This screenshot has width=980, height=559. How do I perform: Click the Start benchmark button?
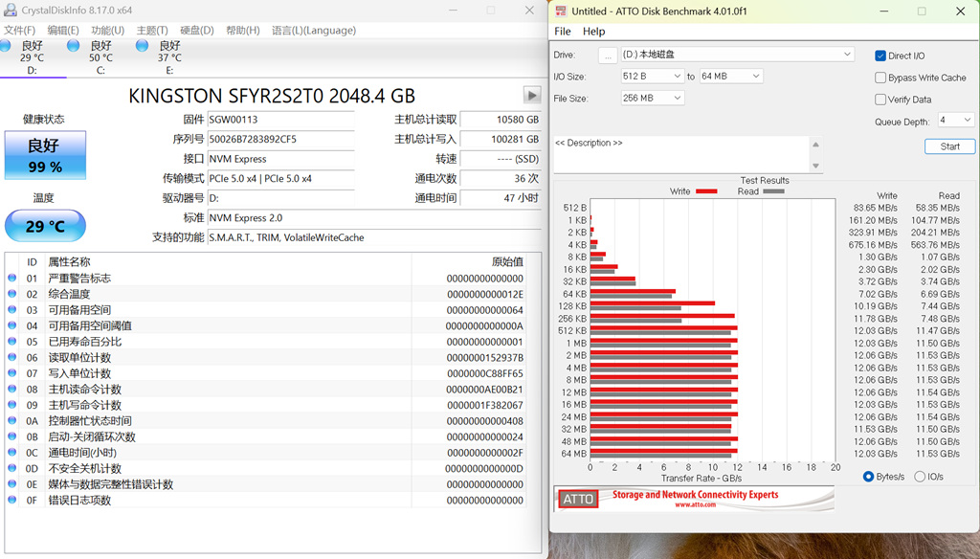pyautogui.click(x=949, y=146)
